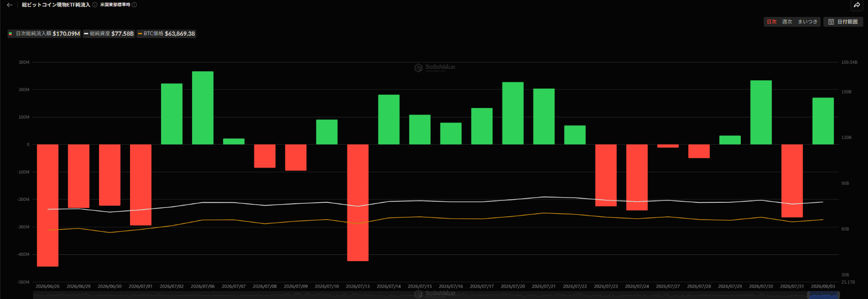This screenshot has width=868, height=299.
Task: Click the 米国東部標準時 timezone label
Action: (x=115, y=5)
